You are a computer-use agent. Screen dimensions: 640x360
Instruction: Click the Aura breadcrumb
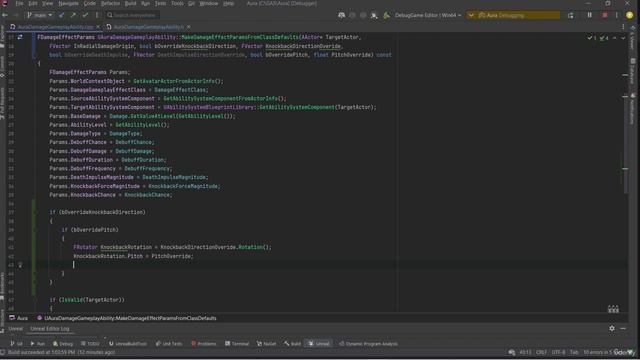[x=19, y=318]
